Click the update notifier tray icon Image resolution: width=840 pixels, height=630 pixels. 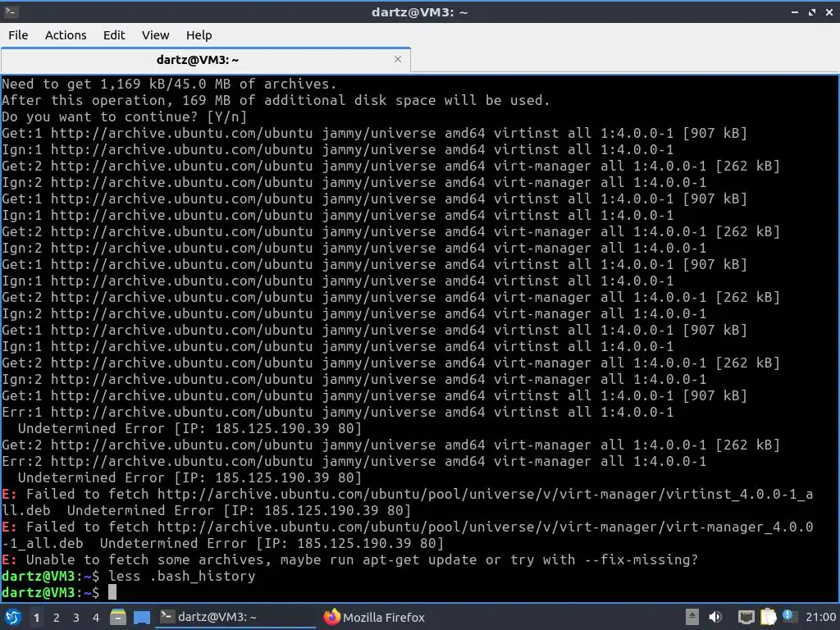(788, 616)
